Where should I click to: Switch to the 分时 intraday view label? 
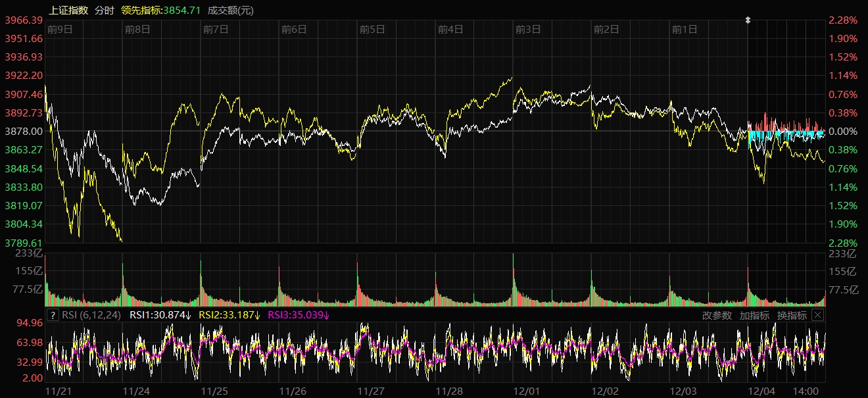pos(104,10)
